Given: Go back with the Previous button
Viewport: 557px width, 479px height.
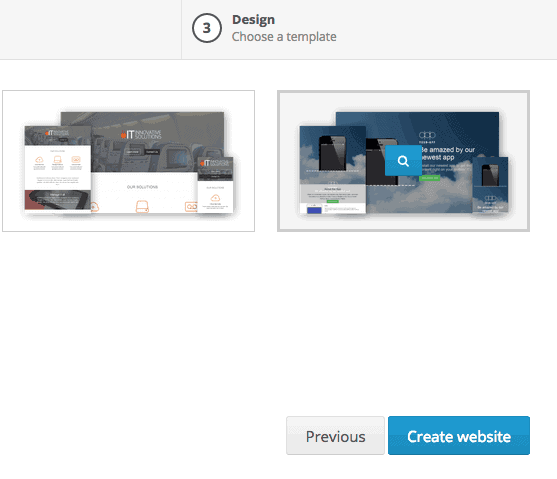Looking at the screenshot, I should click(x=335, y=436).
